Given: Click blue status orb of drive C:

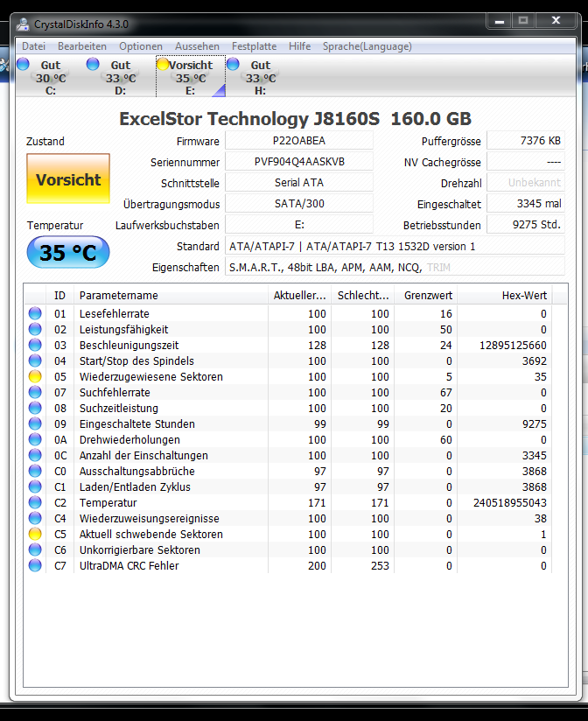Looking at the screenshot, I should click(x=23, y=64).
